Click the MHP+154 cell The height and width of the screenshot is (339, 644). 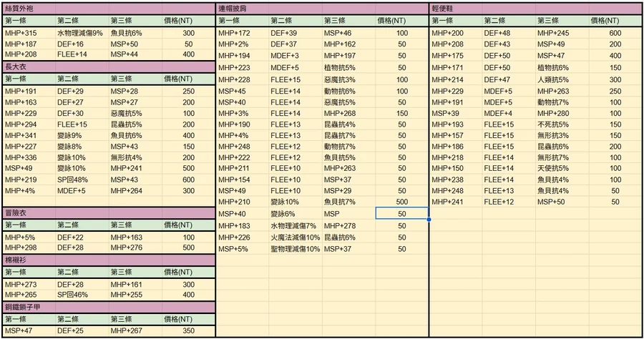tap(243, 180)
